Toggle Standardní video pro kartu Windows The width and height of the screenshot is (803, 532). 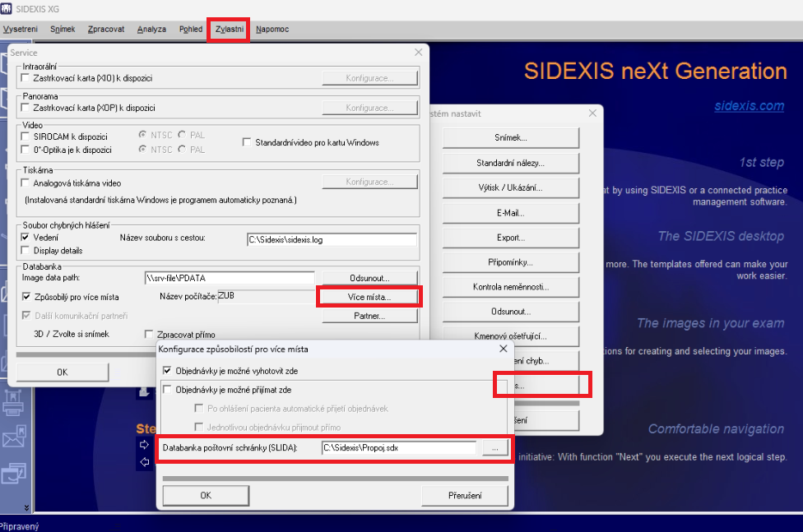pyautogui.click(x=247, y=142)
